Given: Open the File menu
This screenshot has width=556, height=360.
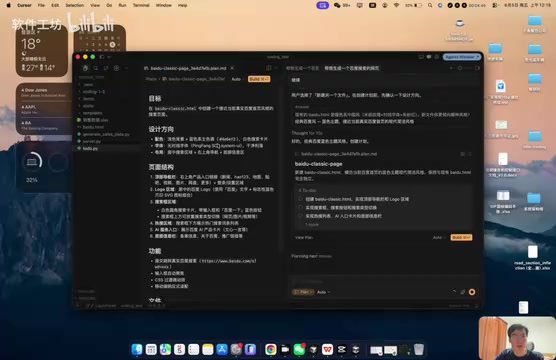Looking at the screenshot, I should click(41, 5).
